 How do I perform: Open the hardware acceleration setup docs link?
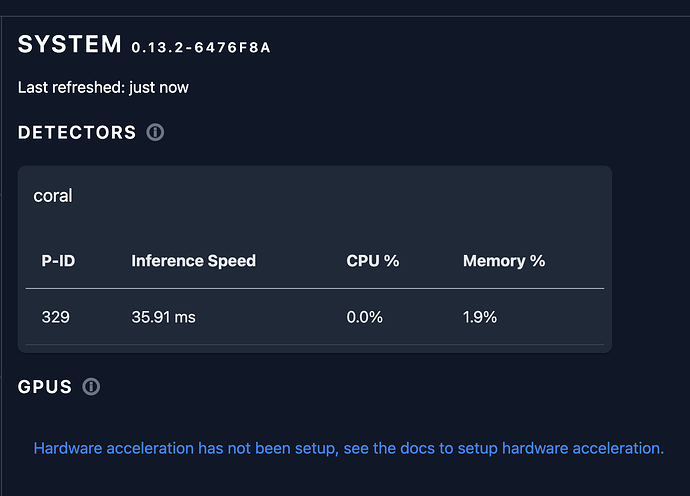pyautogui.click(x=348, y=448)
